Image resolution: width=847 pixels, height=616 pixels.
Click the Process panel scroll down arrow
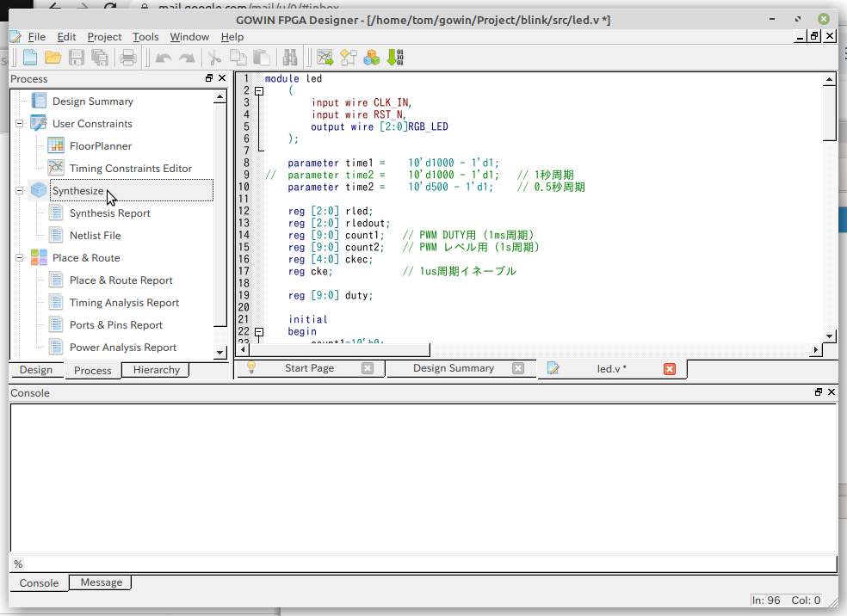(219, 353)
